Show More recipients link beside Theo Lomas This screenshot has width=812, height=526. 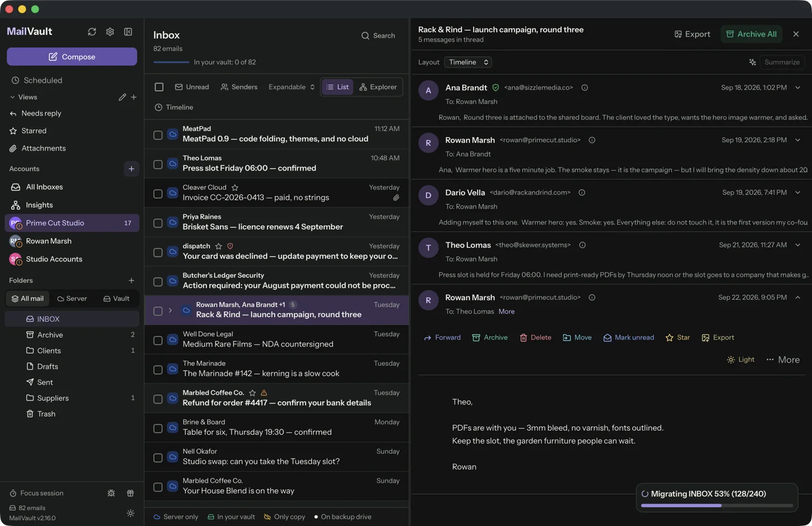(506, 312)
